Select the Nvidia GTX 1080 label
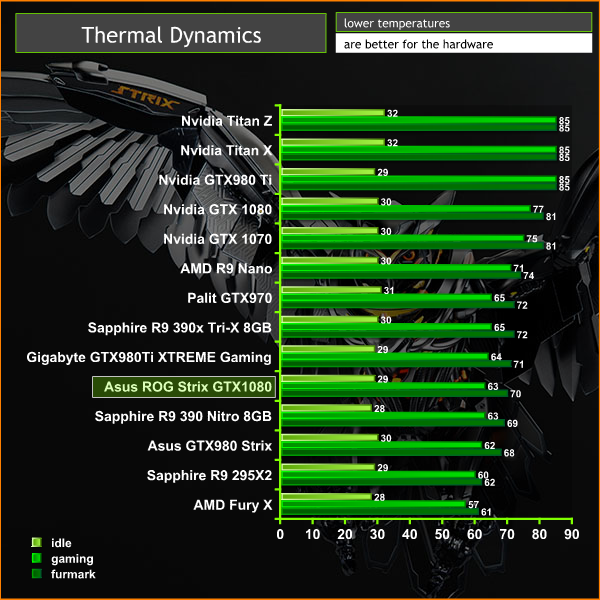Viewport: 600px width, 600px height. click(x=218, y=210)
